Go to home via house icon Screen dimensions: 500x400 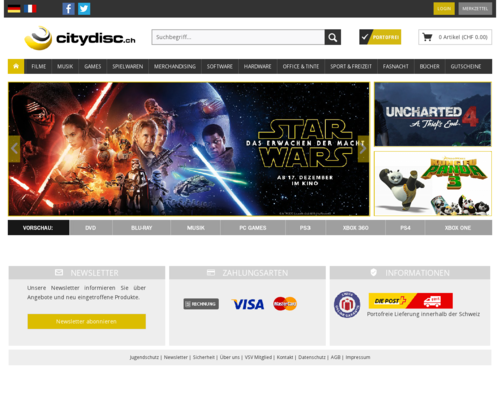pyautogui.click(x=16, y=66)
